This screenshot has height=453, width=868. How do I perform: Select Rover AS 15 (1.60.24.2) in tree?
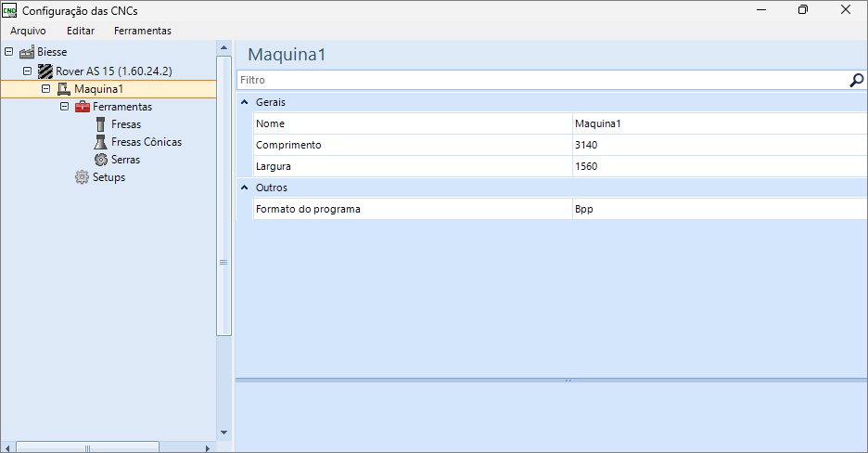(x=114, y=71)
